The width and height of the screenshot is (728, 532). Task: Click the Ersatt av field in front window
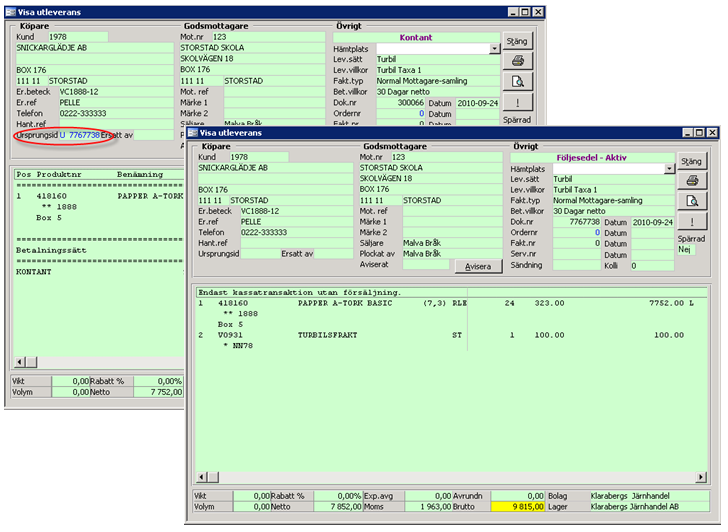(x=333, y=253)
